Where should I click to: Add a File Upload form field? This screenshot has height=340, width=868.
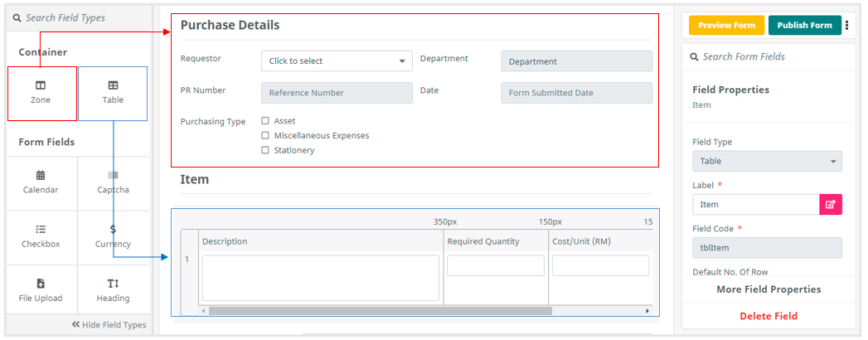pos(41,290)
